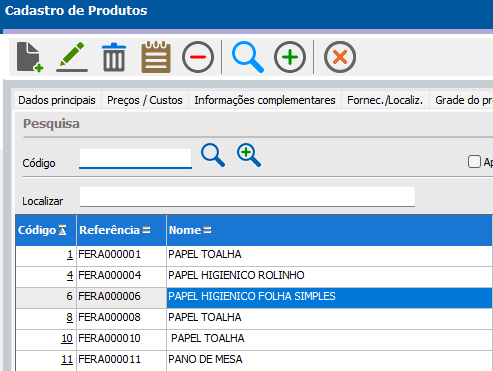The width and height of the screenshot is (493, 371).
Task: Click the large blue magnifier toolbar icon
Action: click(248, 57)
